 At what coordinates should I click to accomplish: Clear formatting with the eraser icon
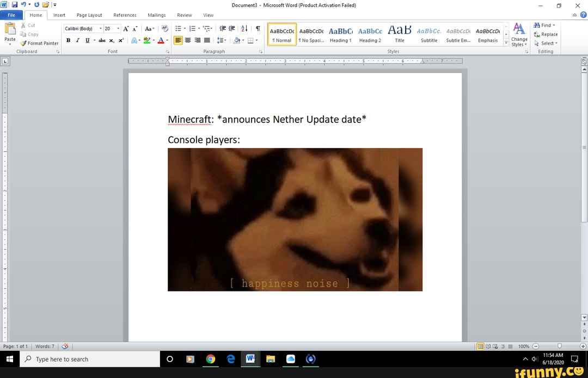pyautogui.click(x=164, y=28)
